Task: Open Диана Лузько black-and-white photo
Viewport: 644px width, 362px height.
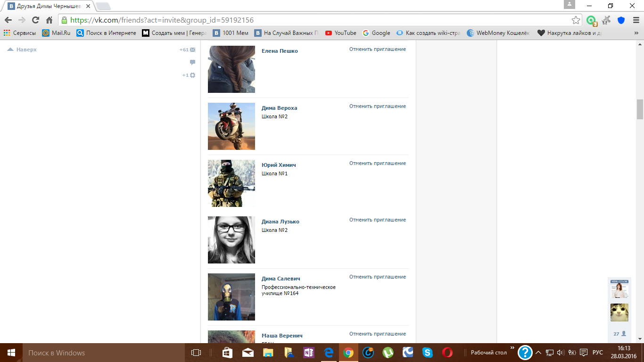Action: click(x=231, y=240)
